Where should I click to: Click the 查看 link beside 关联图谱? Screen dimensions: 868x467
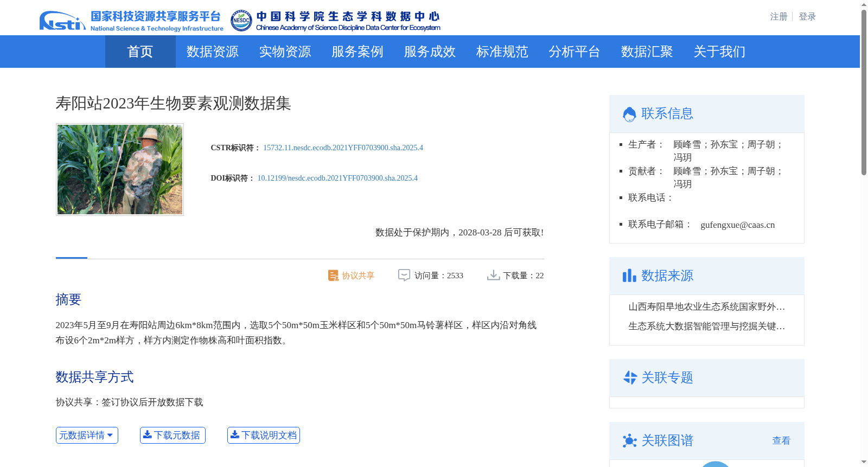click(781, 440)
